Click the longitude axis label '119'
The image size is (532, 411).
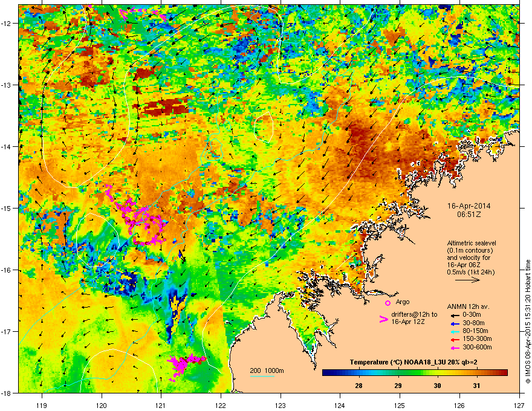tap(42, 405)
